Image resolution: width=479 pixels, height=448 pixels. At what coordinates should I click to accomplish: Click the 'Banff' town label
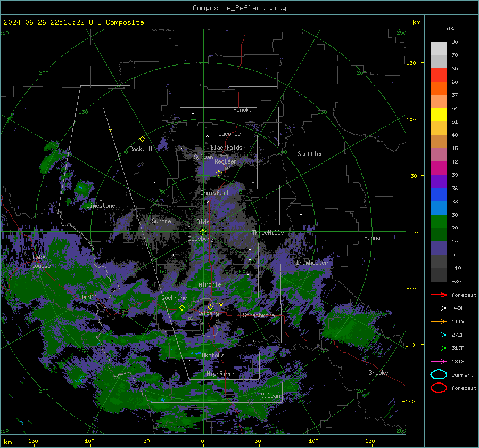[88, 297]
